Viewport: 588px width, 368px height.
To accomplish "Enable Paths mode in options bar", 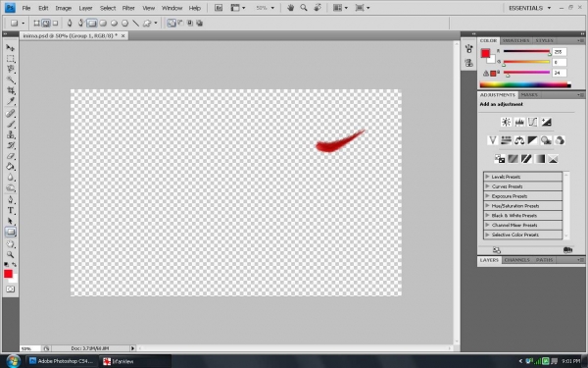I will click(46, 24).
